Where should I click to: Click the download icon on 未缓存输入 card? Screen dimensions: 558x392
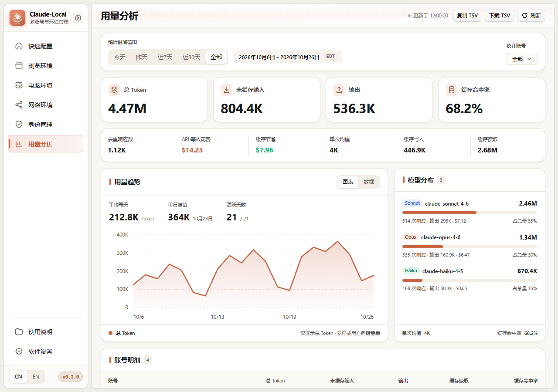[227, 90]
